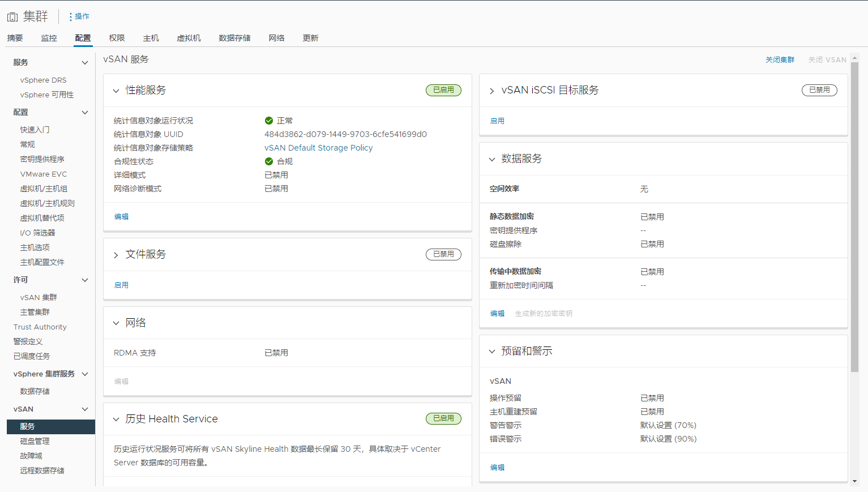
Task: Open vSAN Default Storage Policy link
Action: pyautogui.click(x=318, y=148)
